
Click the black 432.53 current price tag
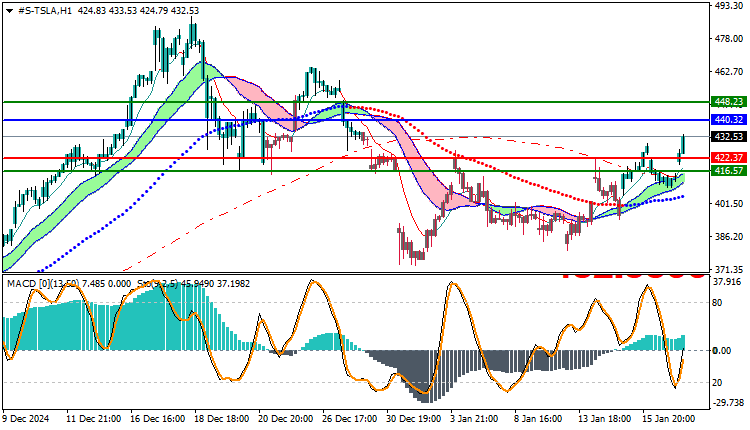tap(728, 137)
